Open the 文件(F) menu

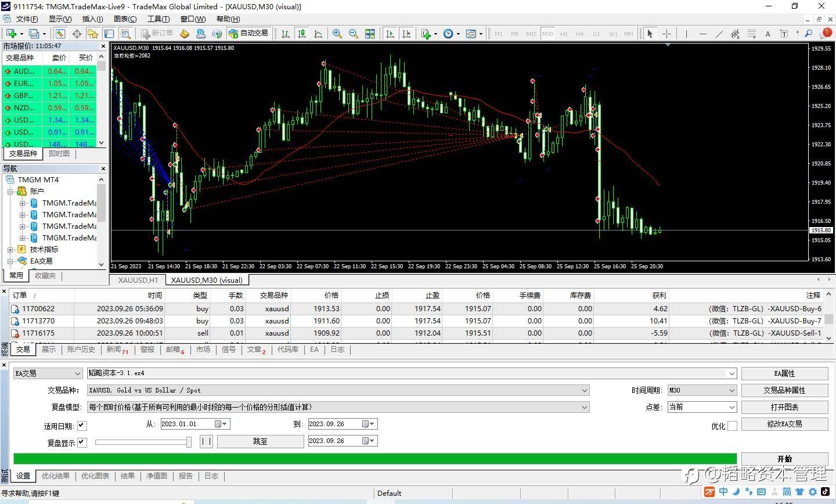point(27,19)
